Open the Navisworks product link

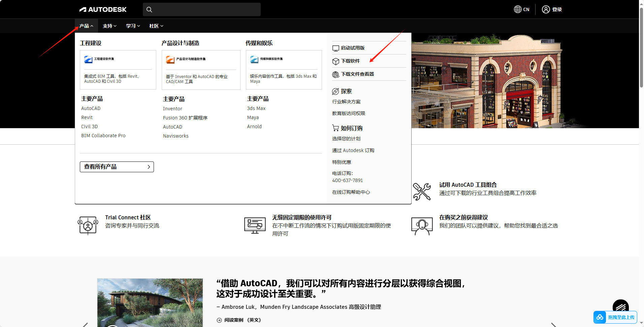[x=176, y=136]
